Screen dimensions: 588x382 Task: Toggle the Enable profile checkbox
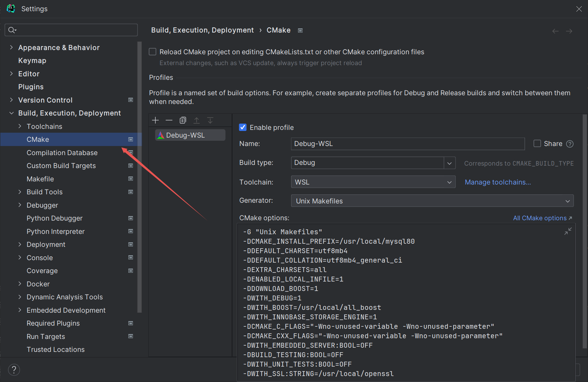click(x=243, y=127)
